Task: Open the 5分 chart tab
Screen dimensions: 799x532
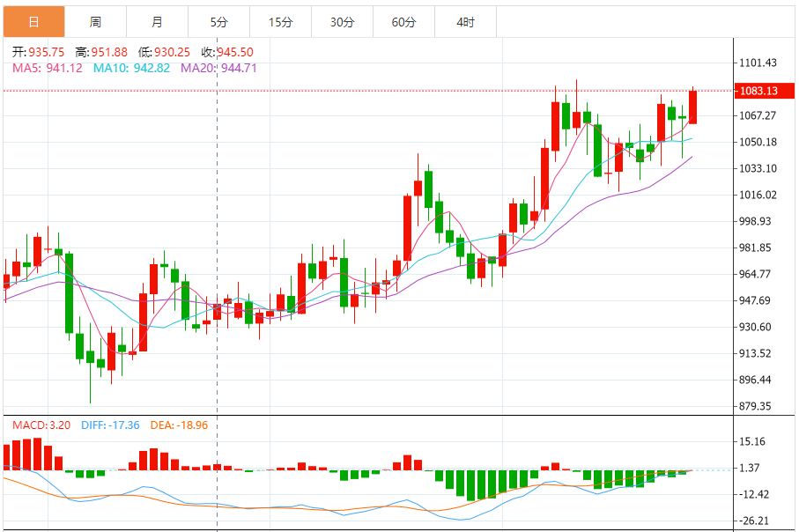Action: pos(218,22)
